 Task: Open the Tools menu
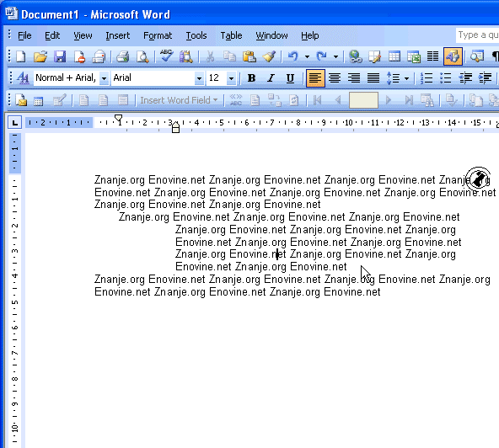(x=196, y=35)
